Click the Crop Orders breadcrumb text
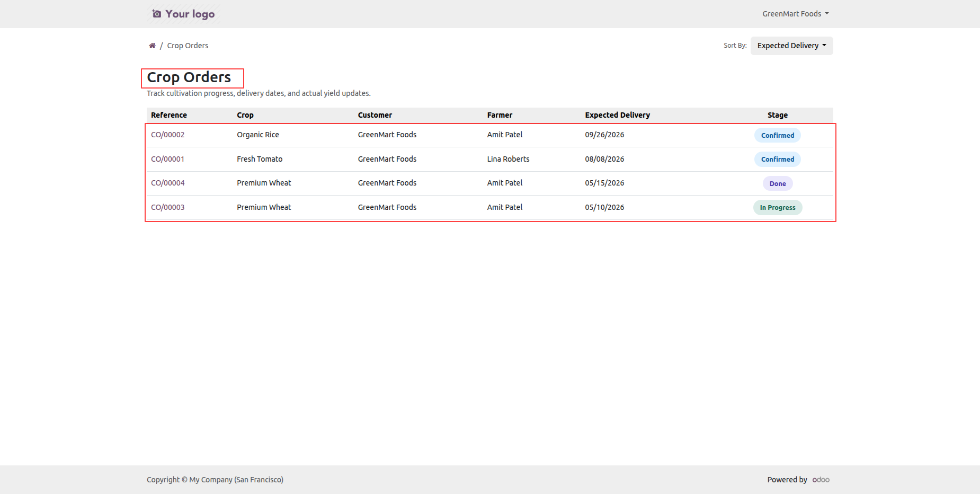980x494 pixels. (188, 46)
